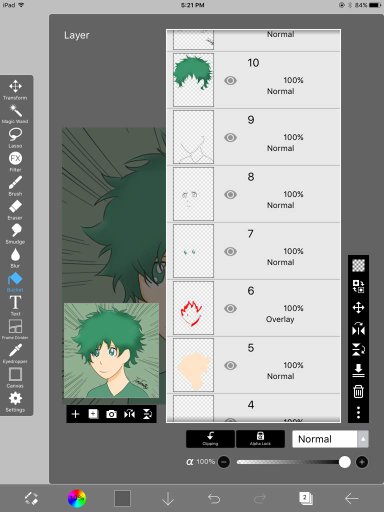
Task: Open the three-dot layer options menu
Action: click(358, 412)
